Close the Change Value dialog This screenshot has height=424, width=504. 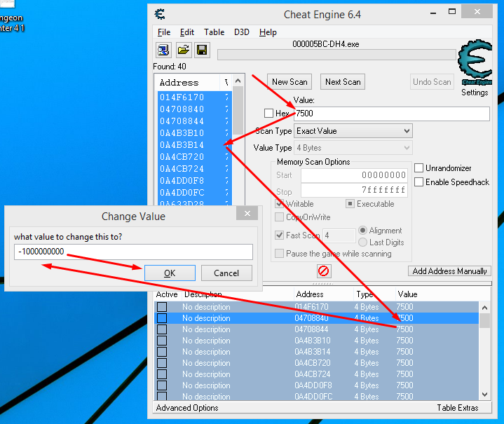pos(247,214)
